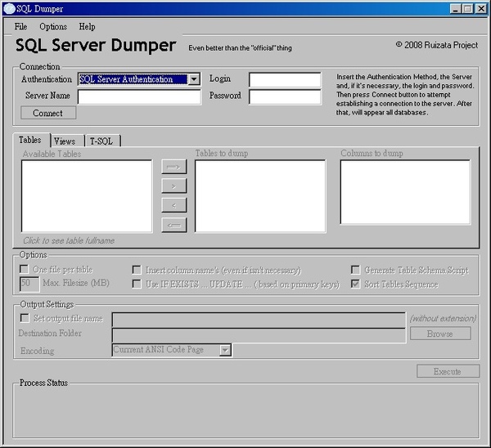Click the Execute button
The height and width of the screenshot is (448, 491).
click(x=448, y=371)
